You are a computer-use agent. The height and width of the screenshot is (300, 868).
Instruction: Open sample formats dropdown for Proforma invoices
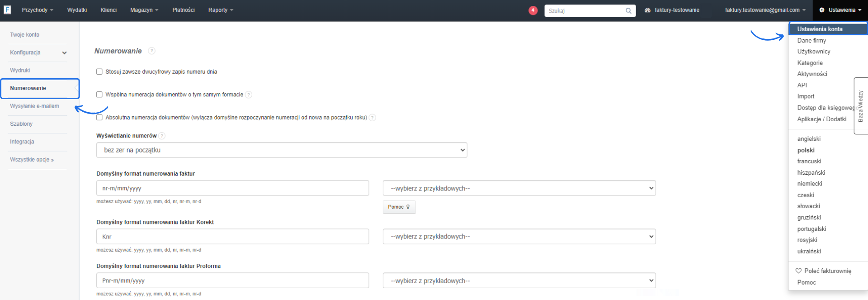(x=519, y=281)
